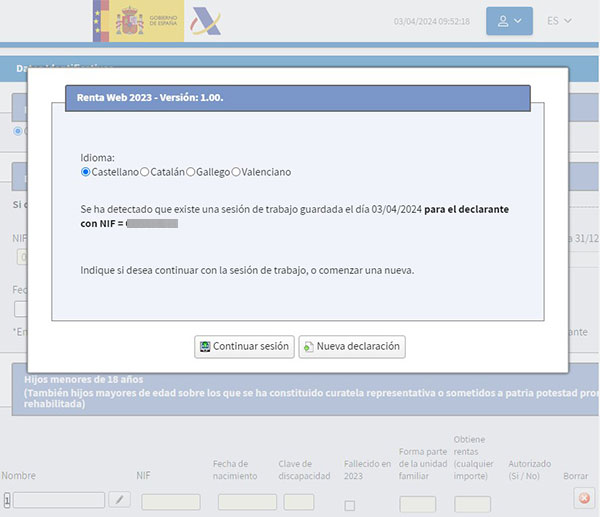Image resolution: width=600 pixels, height=517 pixels.
Task: Click Forma parte de la unidad familiar field
Action: (417, 504)
